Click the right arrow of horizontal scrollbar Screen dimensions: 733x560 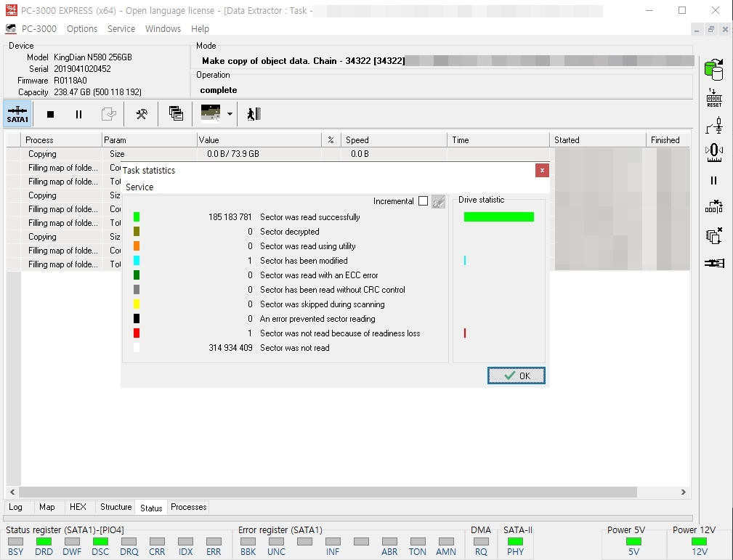pyautogui.click(x=684, y=492)
